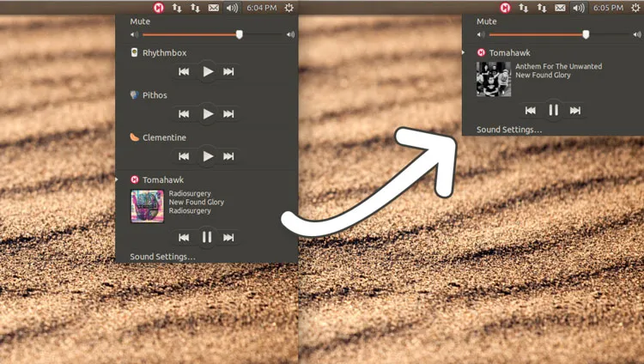This screenshot has width=644, height=364.
Task: Click 6:04 PM clock
Action: click(262, 8)
